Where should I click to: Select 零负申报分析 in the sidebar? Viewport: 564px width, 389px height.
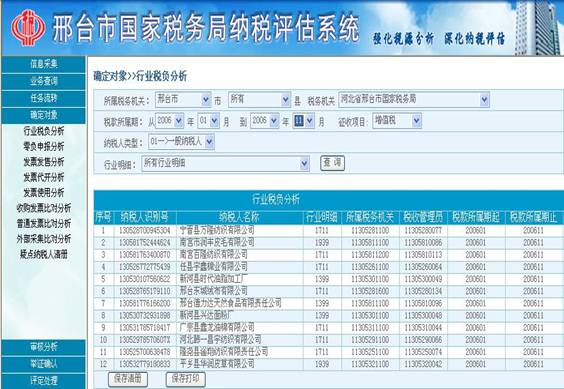click(x=44, y=146)
